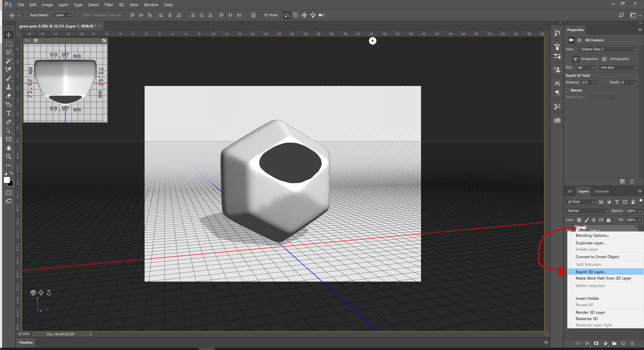This screenshot has width=644, height=350.
Task: Enable the Auto-Select checkbox
Action: pos(27,15)
